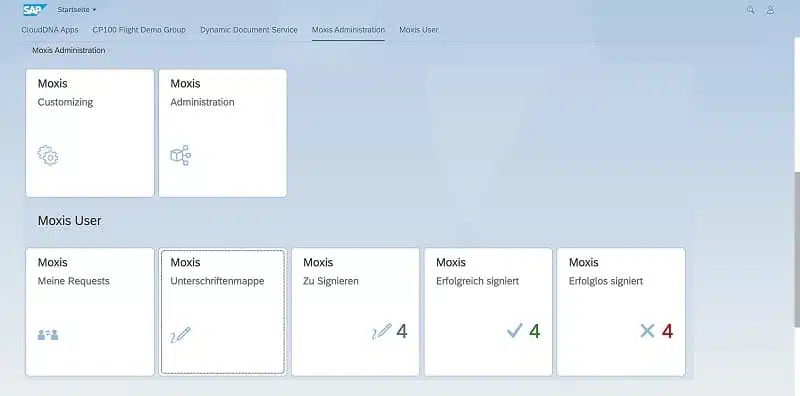Open the Dynamic Document Service tab
This screenshot has width=800, height=396.
(248, 30)
